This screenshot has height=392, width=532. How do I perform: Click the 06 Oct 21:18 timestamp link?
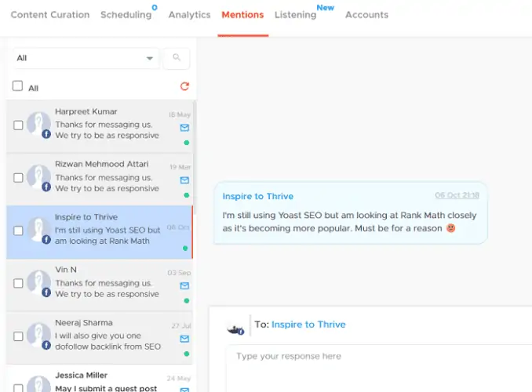coord(457,195)
